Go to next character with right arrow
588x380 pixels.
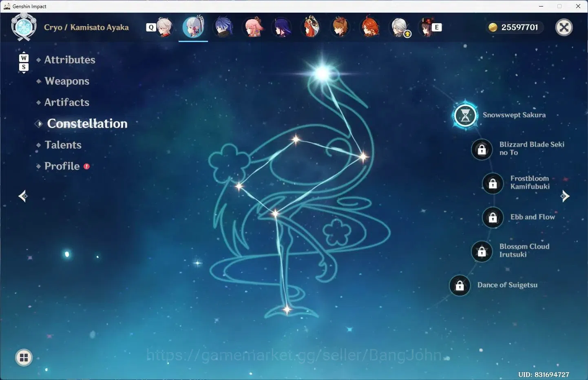point(565,196)
